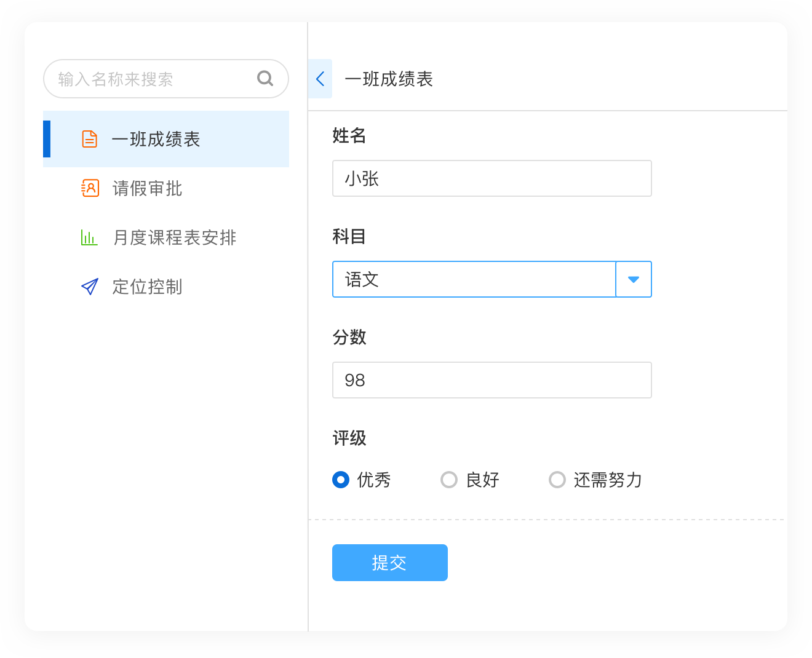Click the blue radio indicator beside 优秀
Viewport: 812px width, 658px height.
[x=341, y=480]
